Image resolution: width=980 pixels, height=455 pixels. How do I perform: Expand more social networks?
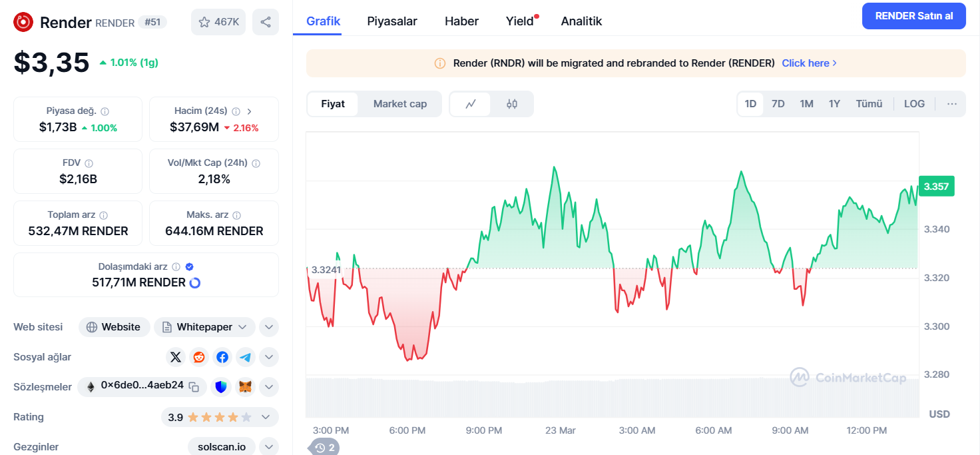point(268,357)
